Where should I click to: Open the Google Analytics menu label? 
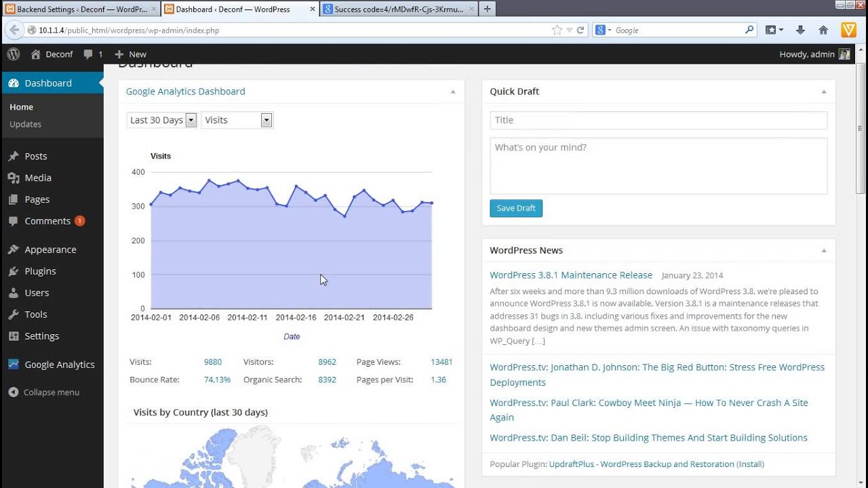[60, 364]
